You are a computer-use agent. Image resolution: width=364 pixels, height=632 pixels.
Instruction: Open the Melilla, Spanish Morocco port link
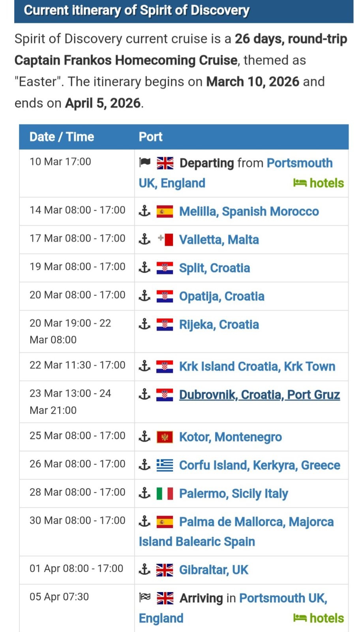click(249, 212)
